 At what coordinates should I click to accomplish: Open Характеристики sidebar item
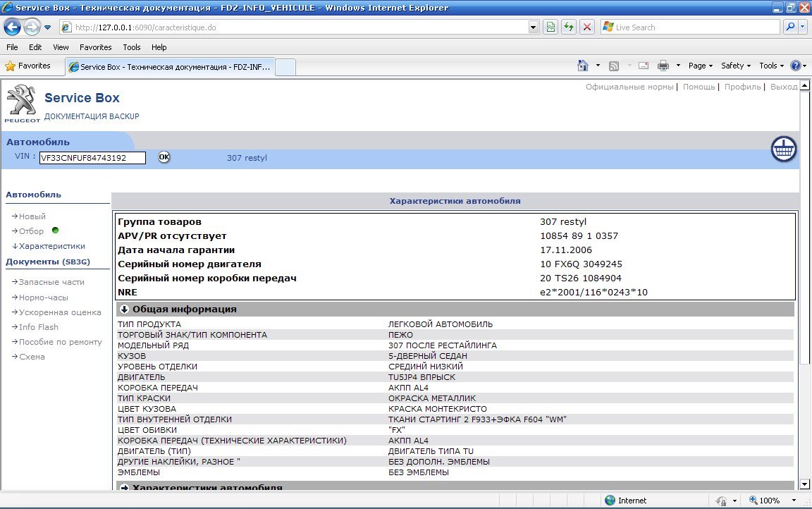click(x=51, y=246)
